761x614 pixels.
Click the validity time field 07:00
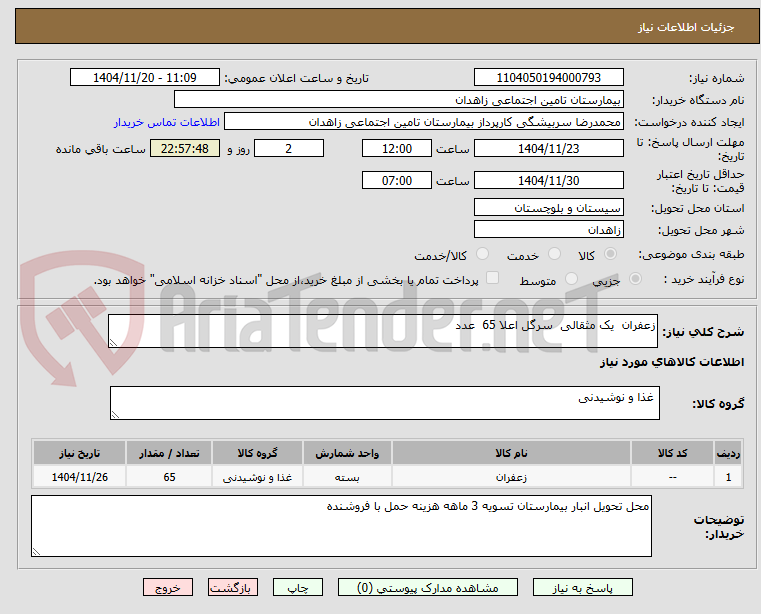[397, 181]
